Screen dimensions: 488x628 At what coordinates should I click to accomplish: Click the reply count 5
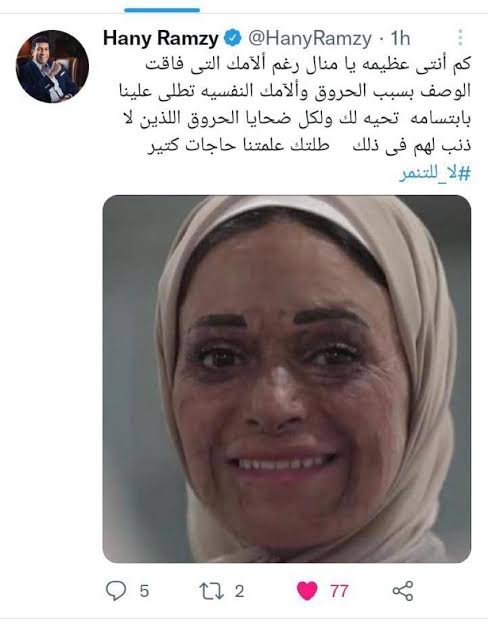(x=144, y=591)
